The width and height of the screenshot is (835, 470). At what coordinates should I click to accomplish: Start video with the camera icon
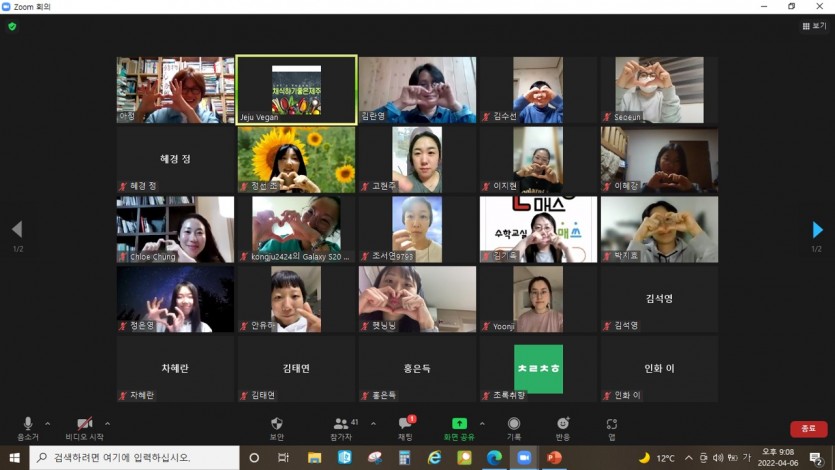click(85, 428)
